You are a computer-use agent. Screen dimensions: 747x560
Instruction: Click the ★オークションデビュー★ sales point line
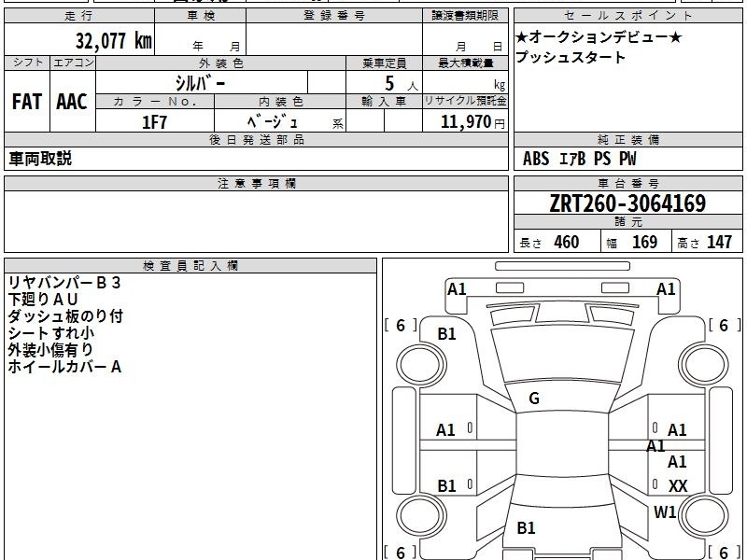[599, 37]
